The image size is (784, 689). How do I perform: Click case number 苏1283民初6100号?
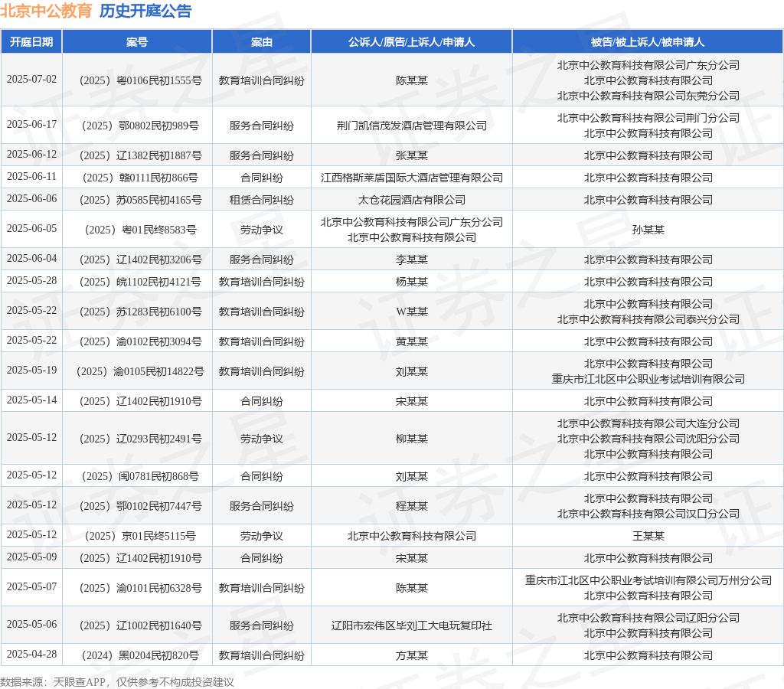pos(141,312)
